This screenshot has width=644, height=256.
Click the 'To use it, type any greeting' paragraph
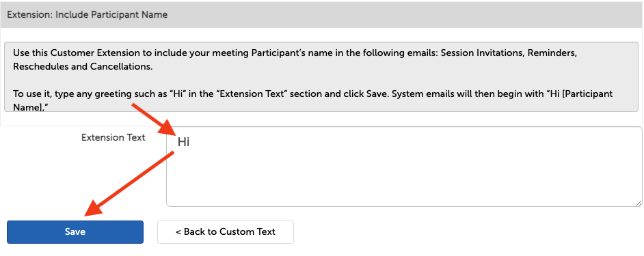tap(312, 100)
